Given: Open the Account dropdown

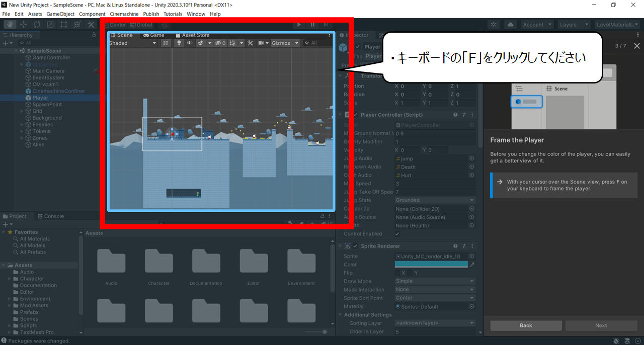Looking at the screenshot, I should click(x=537, y=25).
